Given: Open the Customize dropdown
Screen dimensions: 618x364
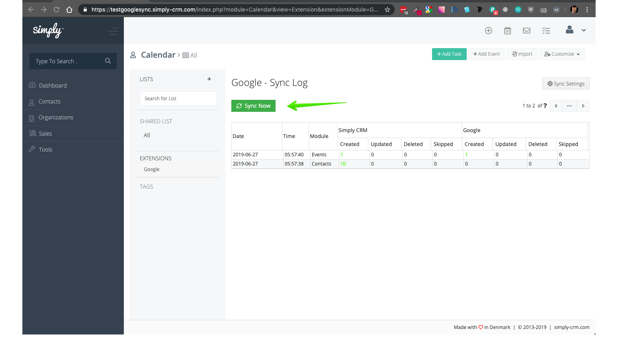Looking at the screenshot, I should tap(561, 54).
